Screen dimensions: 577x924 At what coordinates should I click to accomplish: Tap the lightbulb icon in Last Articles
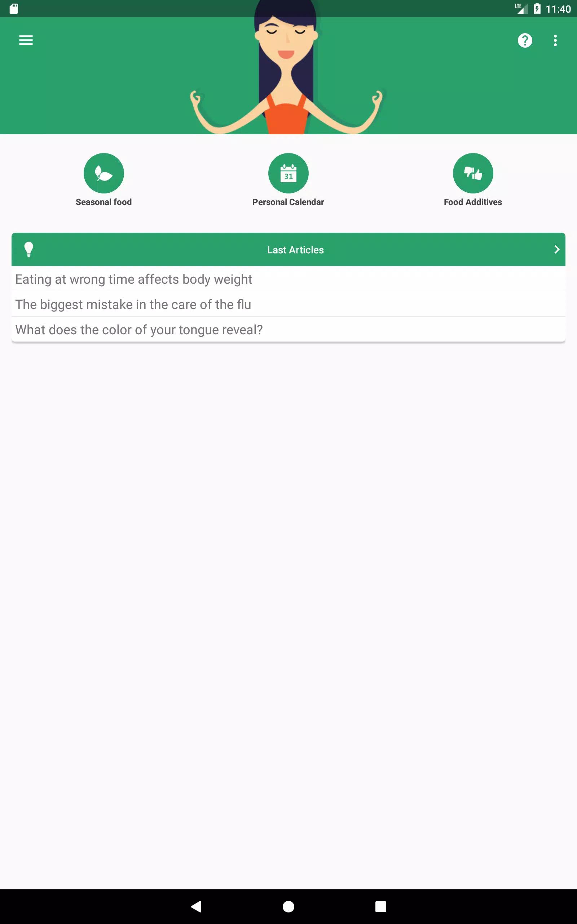point(28,249)
